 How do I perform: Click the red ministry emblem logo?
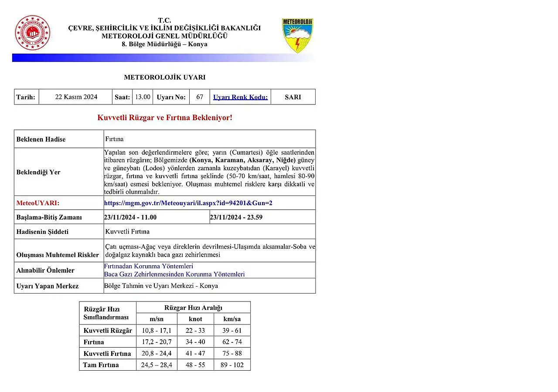(x=33, y=33)
